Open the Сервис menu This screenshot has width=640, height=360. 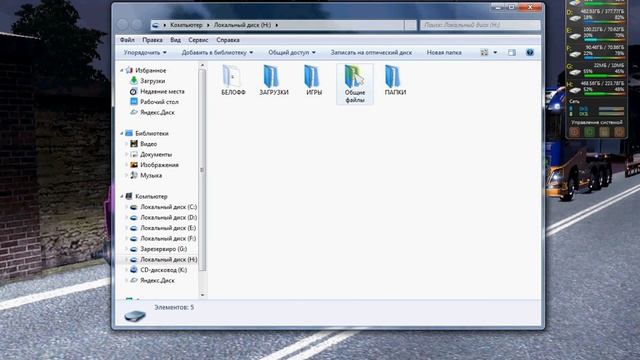[x=198, y=40]
